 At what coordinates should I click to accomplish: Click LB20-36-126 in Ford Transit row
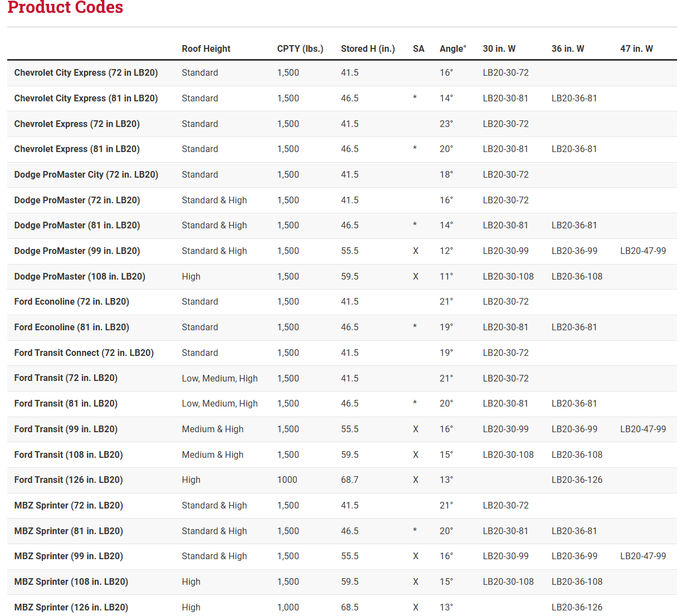point(577,480)
